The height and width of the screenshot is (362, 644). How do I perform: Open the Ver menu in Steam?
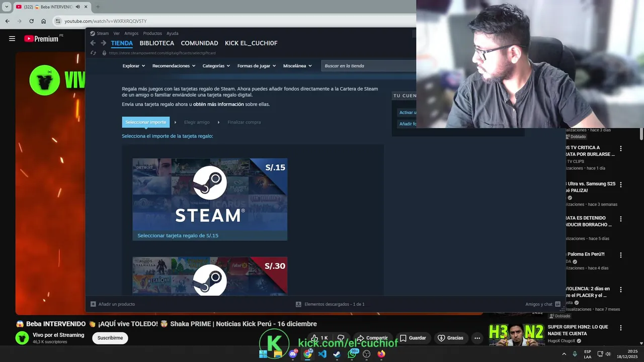[116, 33]
